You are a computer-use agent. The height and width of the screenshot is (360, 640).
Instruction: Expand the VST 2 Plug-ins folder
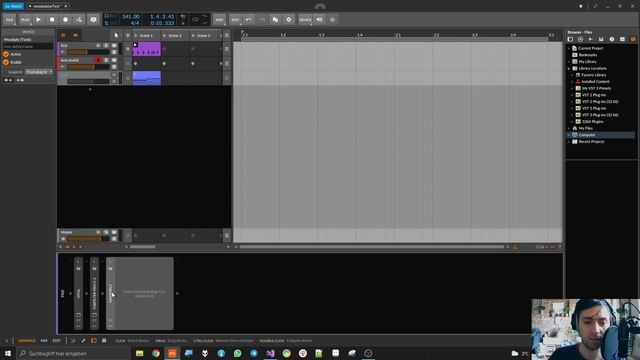572,95
